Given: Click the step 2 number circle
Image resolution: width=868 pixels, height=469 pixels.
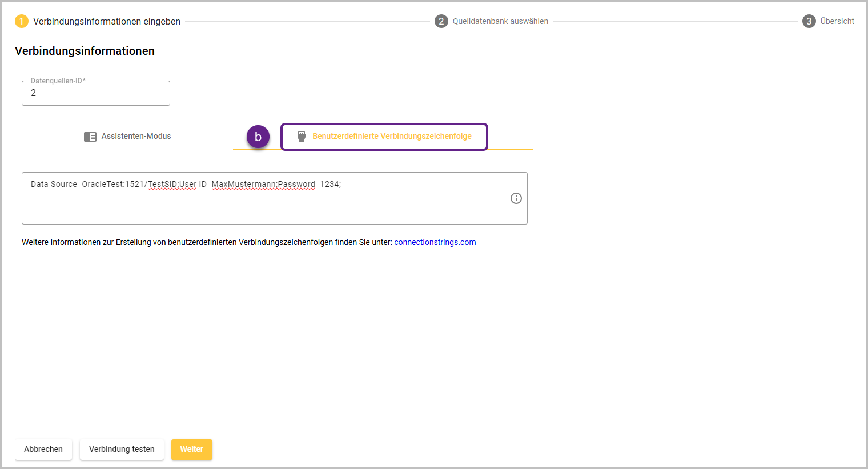Looking at the screenshot, I should click(x=441, y=21).
